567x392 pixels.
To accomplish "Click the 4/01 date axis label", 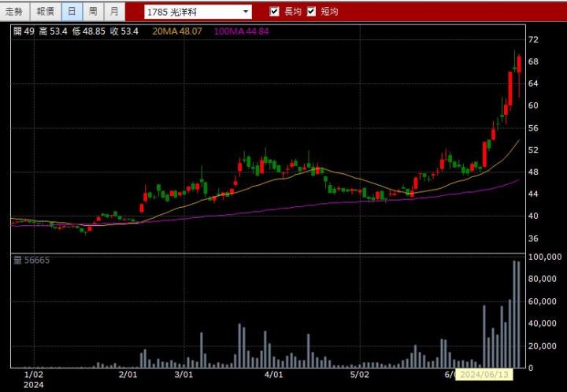I will coord(273,375).
